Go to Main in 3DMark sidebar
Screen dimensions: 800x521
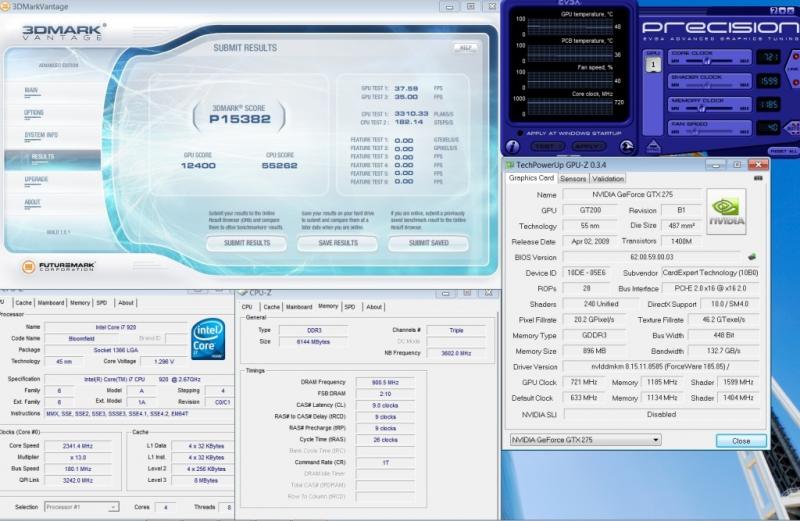[x=31, y=90]
